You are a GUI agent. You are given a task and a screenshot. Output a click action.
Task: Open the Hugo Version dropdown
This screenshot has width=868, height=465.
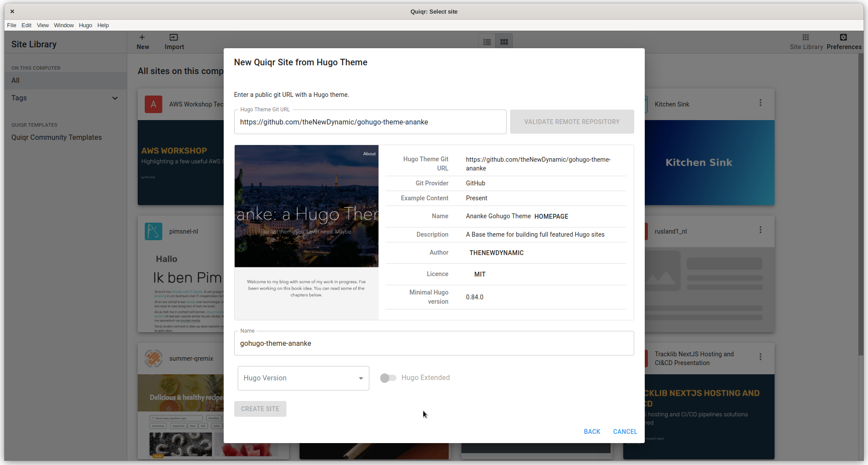point(304,378)
